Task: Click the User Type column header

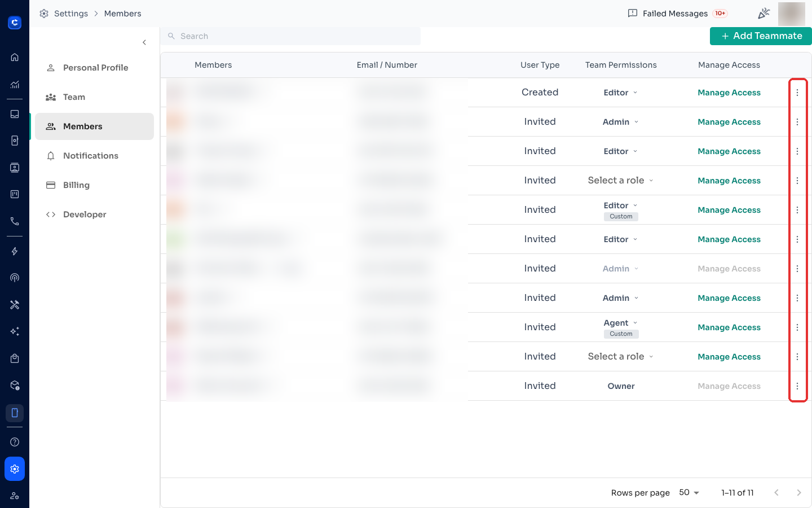Action: click(x=540, y=65)
